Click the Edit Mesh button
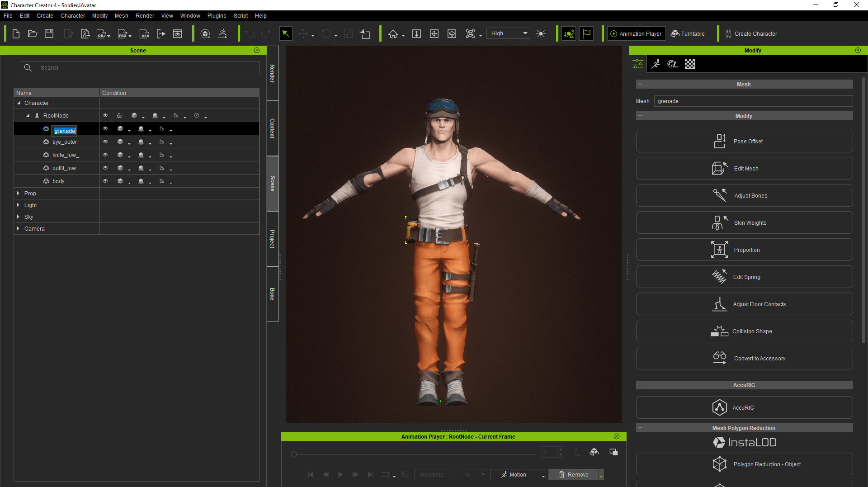The image size is (868, 487). pyautogui.click(x=744, y=169)
